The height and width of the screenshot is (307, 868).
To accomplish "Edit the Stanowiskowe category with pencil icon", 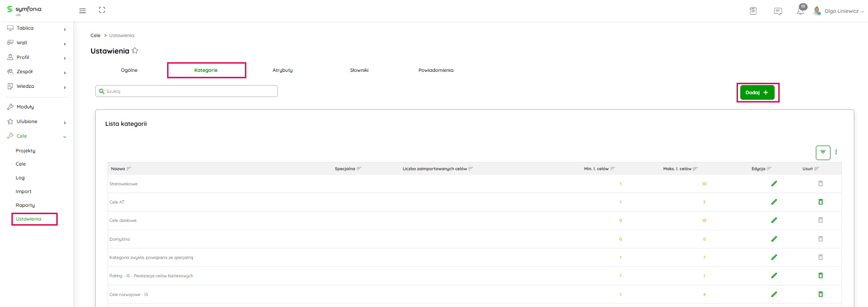I will [x=774, y=183].
